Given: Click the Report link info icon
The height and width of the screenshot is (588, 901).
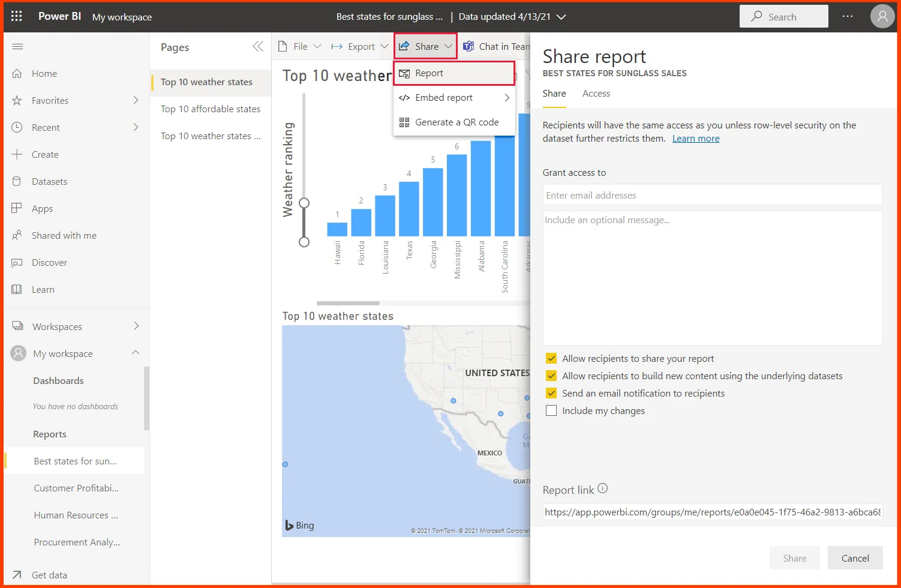Looking at the screenshot, I should (603, 488).
